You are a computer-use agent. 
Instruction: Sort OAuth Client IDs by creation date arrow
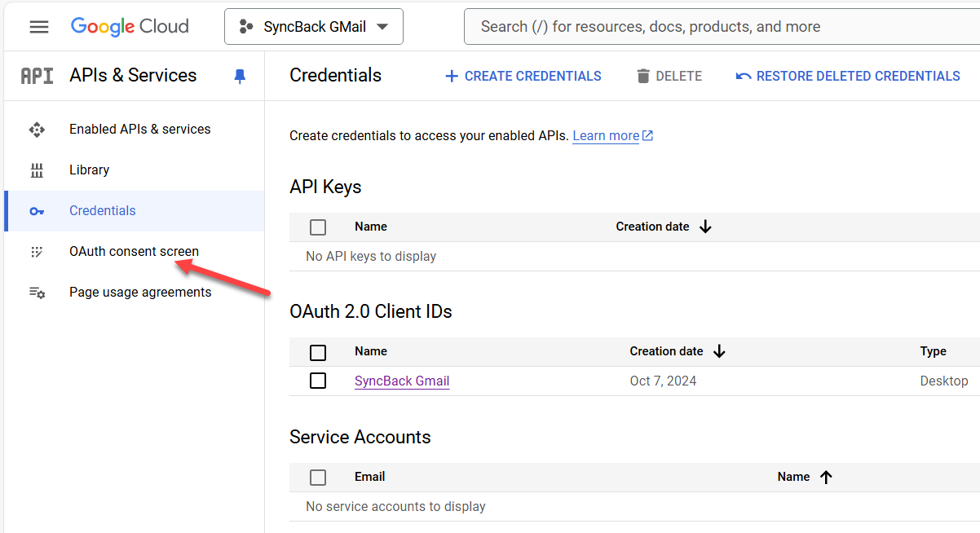tap(719, 351)
